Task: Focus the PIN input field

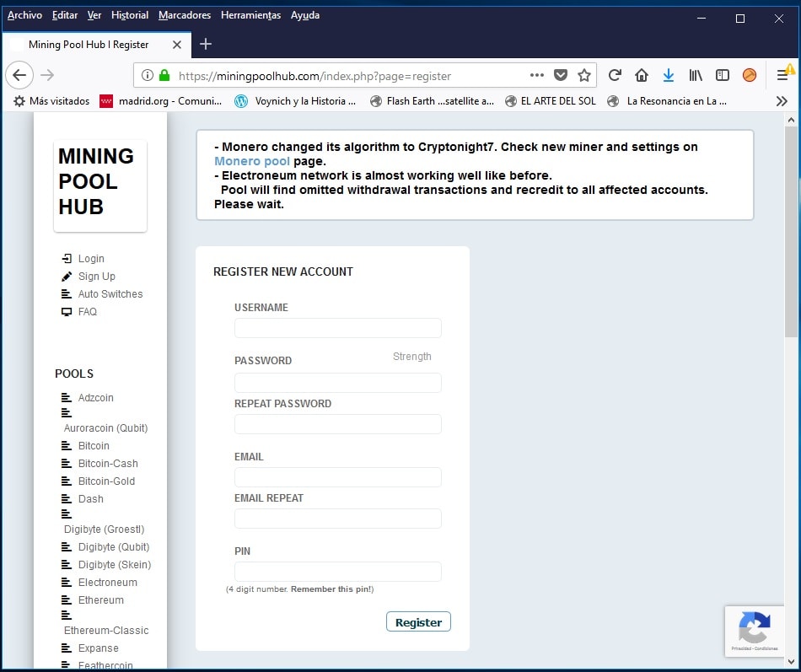Action: 337,572
